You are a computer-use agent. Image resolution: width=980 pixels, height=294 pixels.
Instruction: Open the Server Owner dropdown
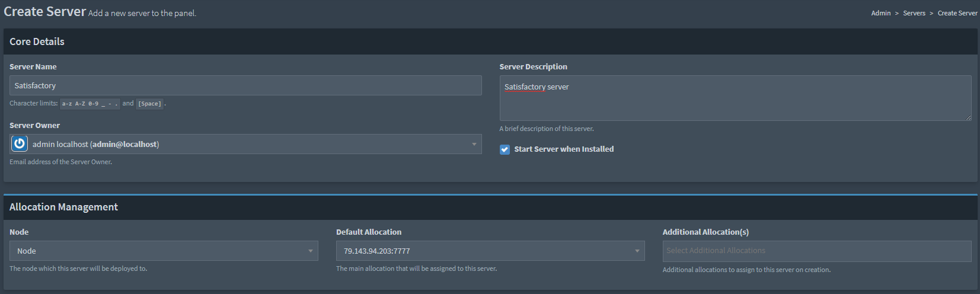[245, 144]
